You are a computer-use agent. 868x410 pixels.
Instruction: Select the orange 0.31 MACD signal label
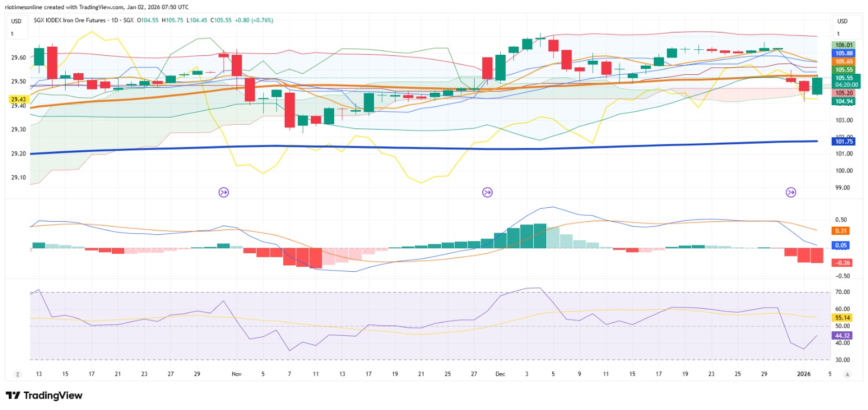(841, 231)
